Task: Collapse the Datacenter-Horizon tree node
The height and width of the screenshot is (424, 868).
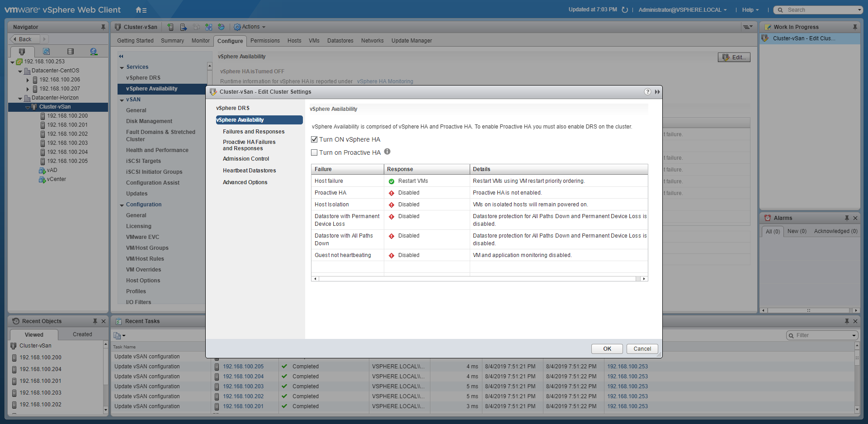Action: click(20, 98)
